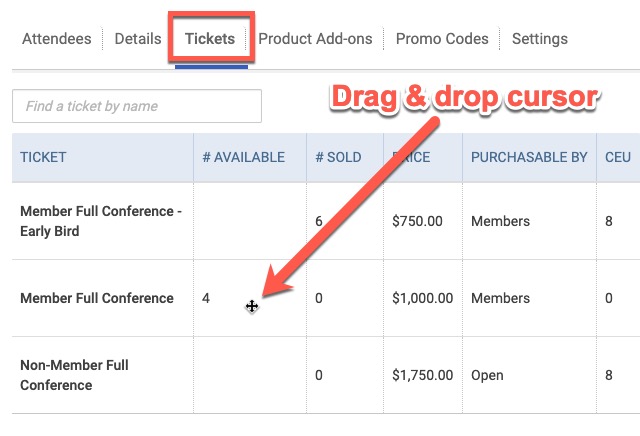Open the Non-Member Full Conference ticket
The height and width of the screenshot is (436, 640).
[x=74, y=375]
